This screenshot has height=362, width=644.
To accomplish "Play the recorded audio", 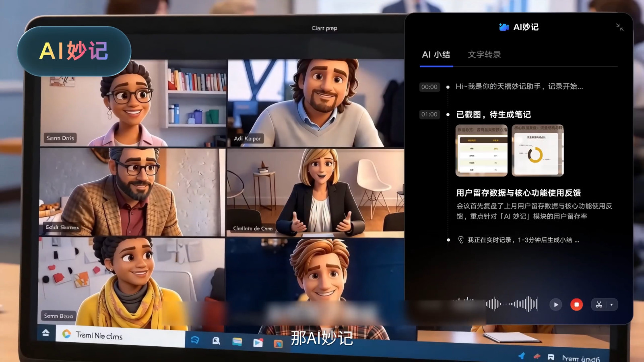I will [x=556, y=305].
